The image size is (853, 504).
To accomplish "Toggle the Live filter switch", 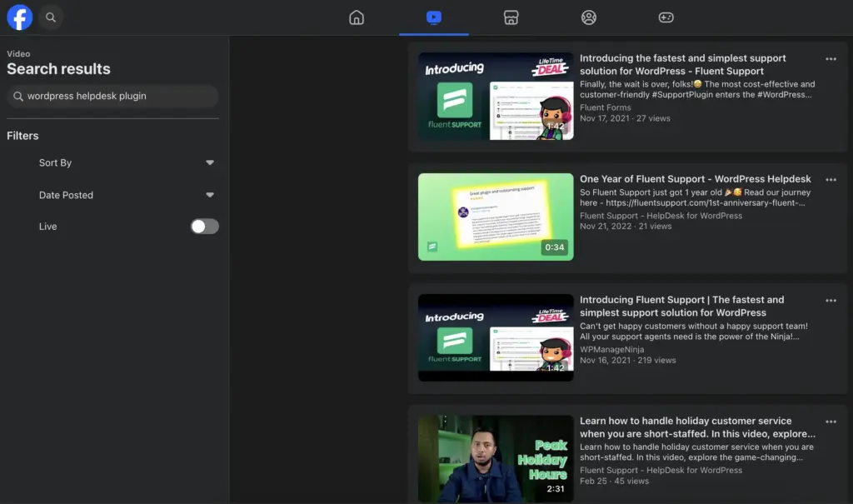I will coord(205,227).
